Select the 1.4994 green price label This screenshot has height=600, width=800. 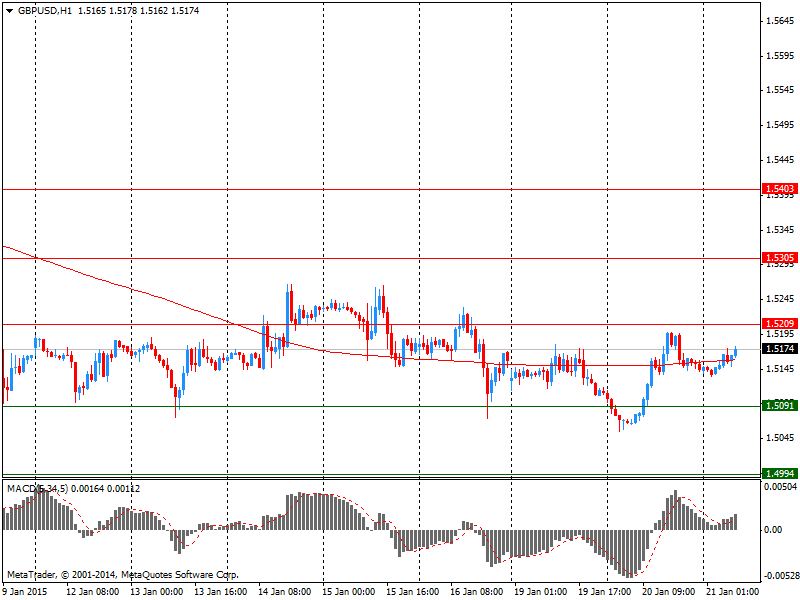point(780,473)
